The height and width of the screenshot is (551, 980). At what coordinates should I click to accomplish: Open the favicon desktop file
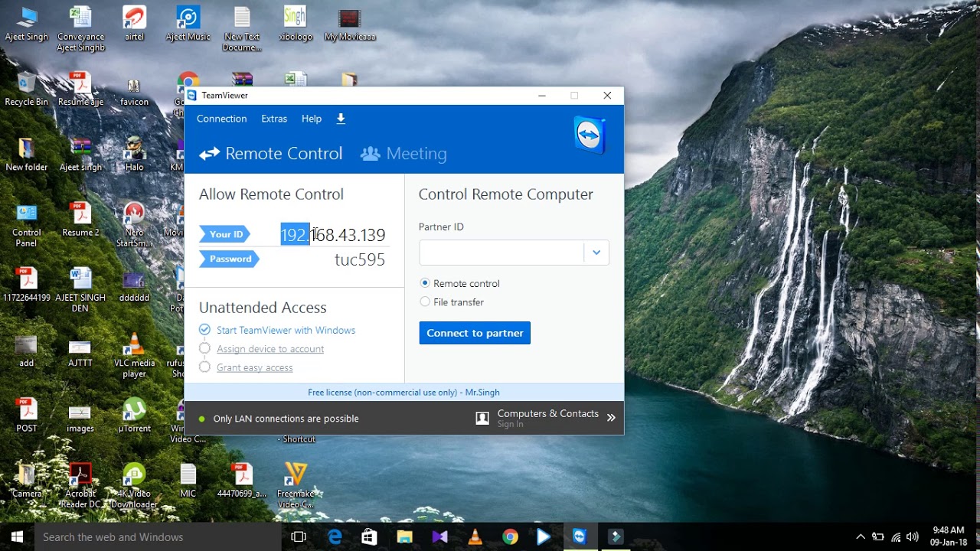pos(134,90)
